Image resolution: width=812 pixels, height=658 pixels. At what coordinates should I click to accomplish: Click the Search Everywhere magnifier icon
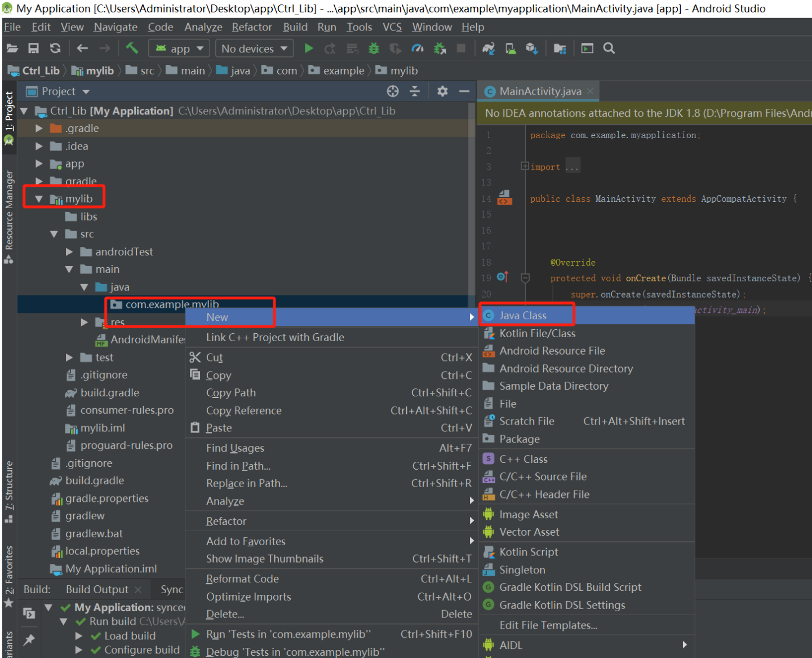(x=609, y=48)
